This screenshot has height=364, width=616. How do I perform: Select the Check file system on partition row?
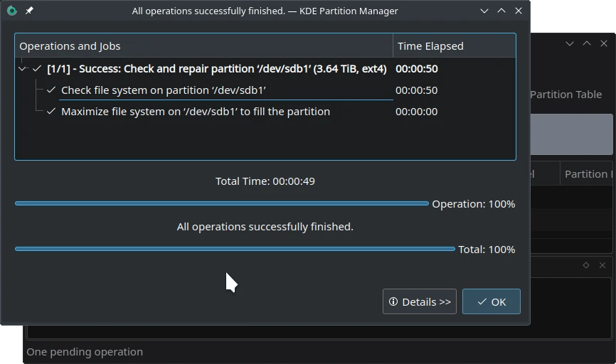[x=164, y=90]
